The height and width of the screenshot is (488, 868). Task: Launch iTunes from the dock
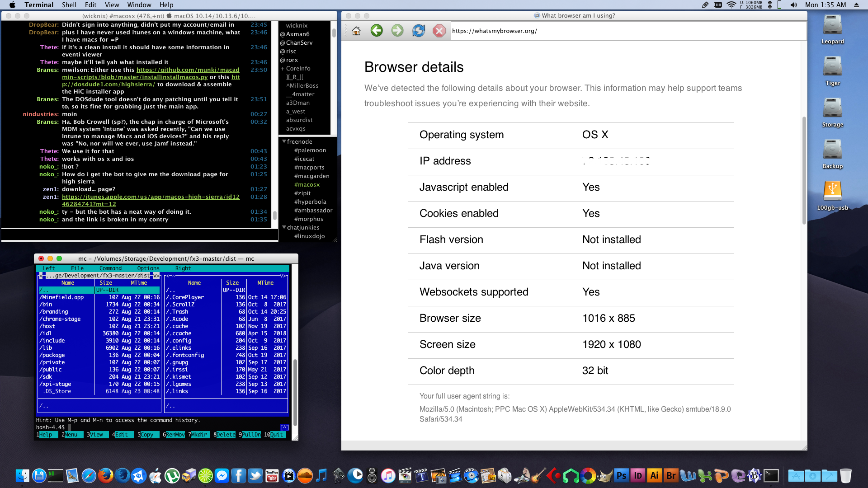click(x=388, y=475)
